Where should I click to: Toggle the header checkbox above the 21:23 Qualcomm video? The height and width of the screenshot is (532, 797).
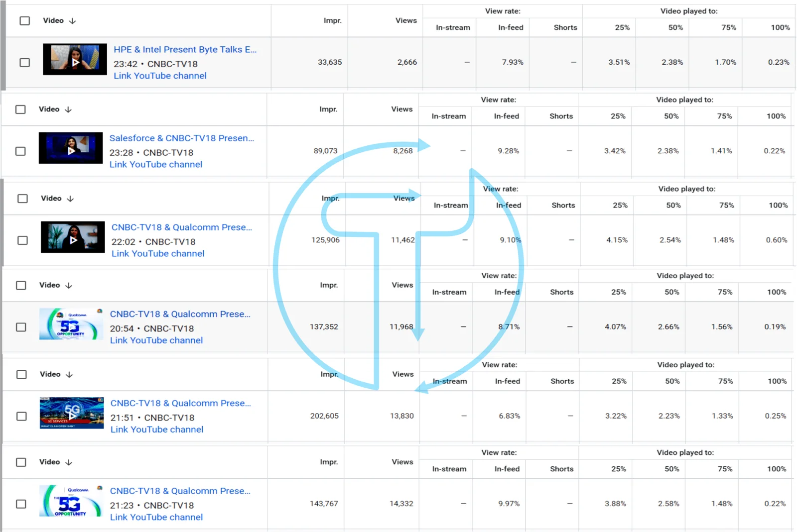[x=21, y=462]
